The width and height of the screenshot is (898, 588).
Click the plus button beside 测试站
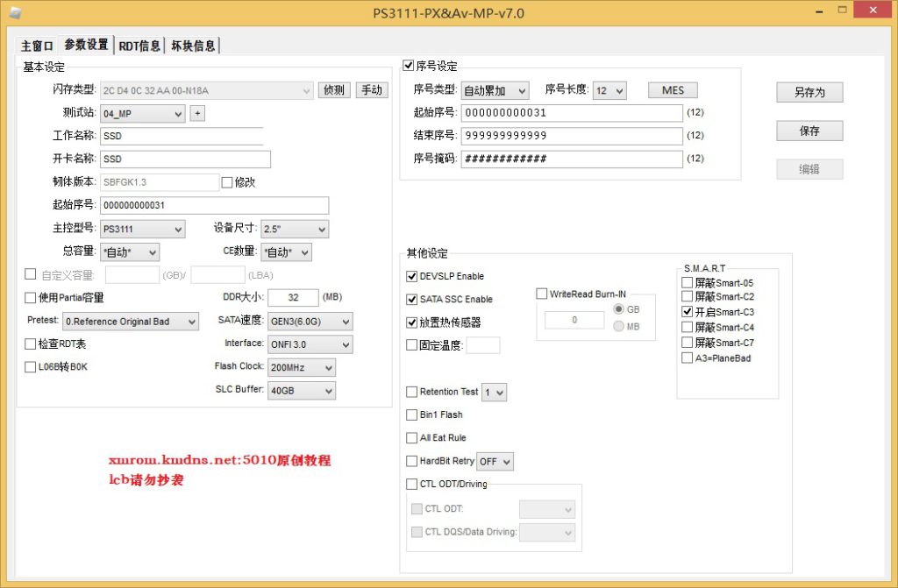(x=197, y=113)
